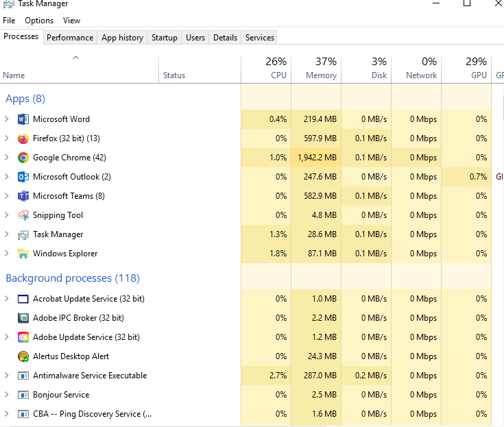Select the Alertus Desktop Alert row name

[x=71, y=356]
